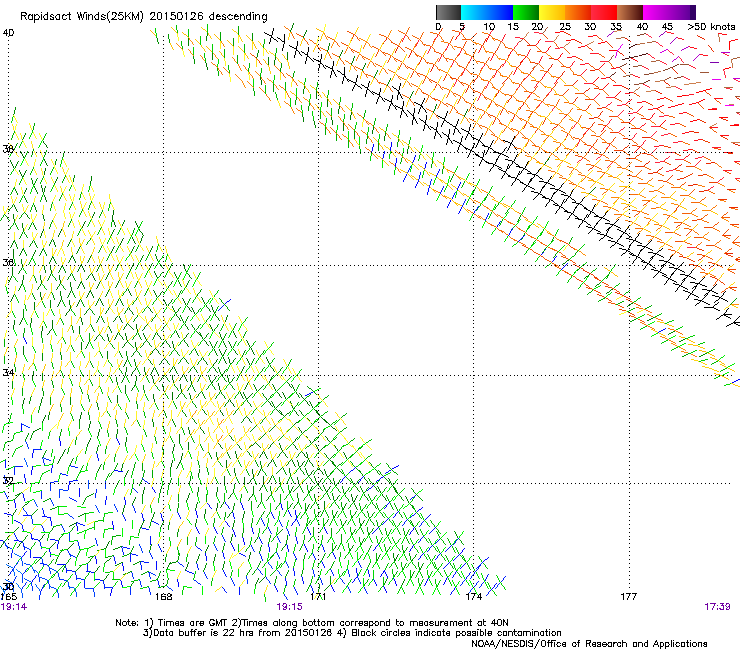Click the longitude label '177'
This screenshot has width=740, height=650.
tap(629, 597)
